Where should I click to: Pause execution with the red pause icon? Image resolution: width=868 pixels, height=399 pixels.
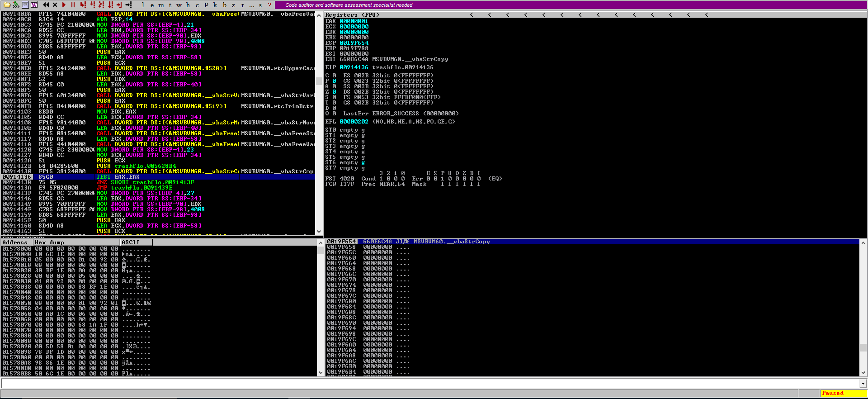point(73,5)
